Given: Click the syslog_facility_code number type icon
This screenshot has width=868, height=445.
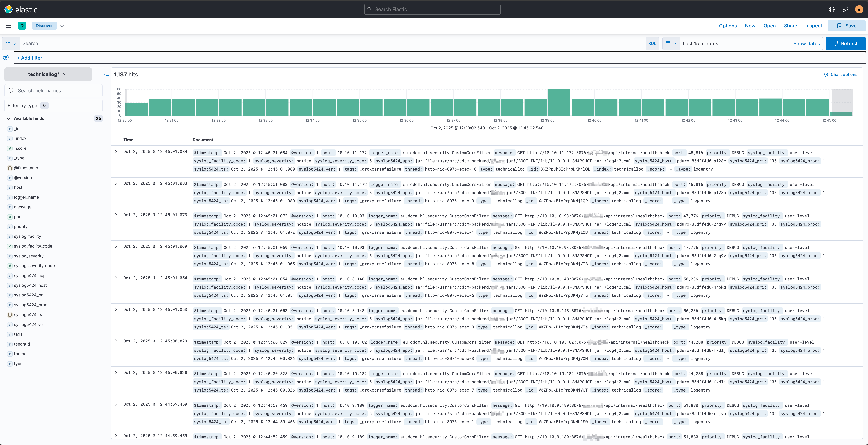Looking at the screenshot, I should (x=10, y=246).
